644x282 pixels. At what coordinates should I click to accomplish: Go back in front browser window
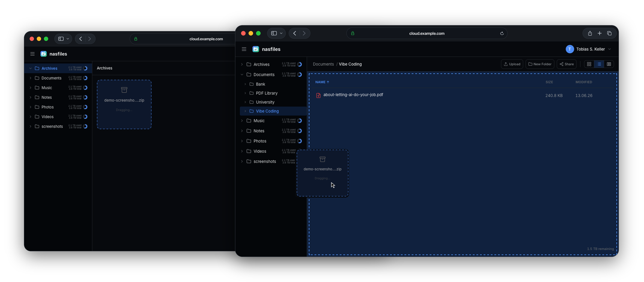coord(295,33)
